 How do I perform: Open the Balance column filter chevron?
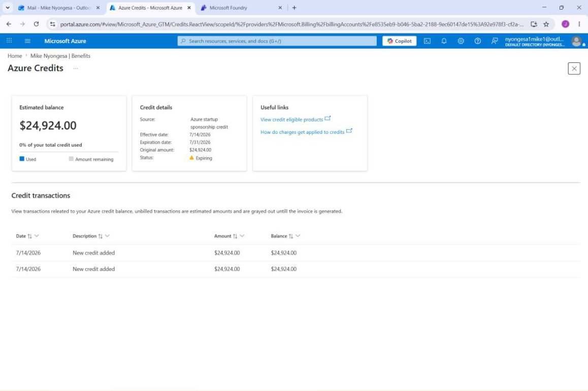(298, 236)
